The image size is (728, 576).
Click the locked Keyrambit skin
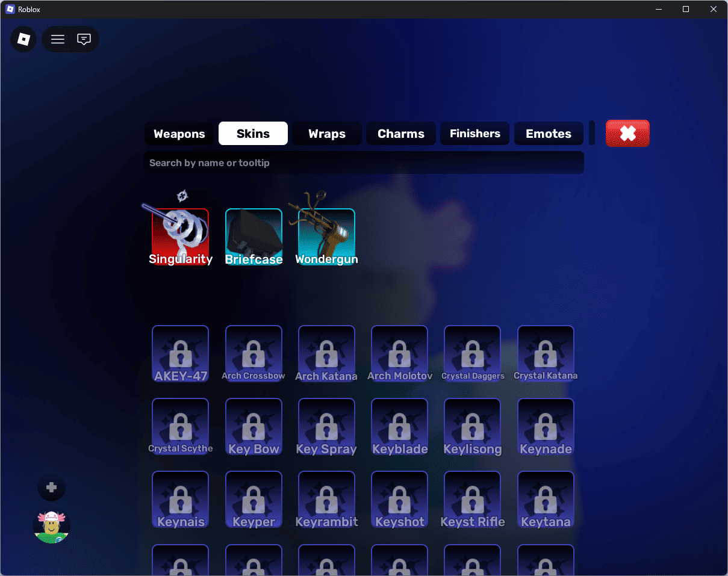tap(326, 500)
